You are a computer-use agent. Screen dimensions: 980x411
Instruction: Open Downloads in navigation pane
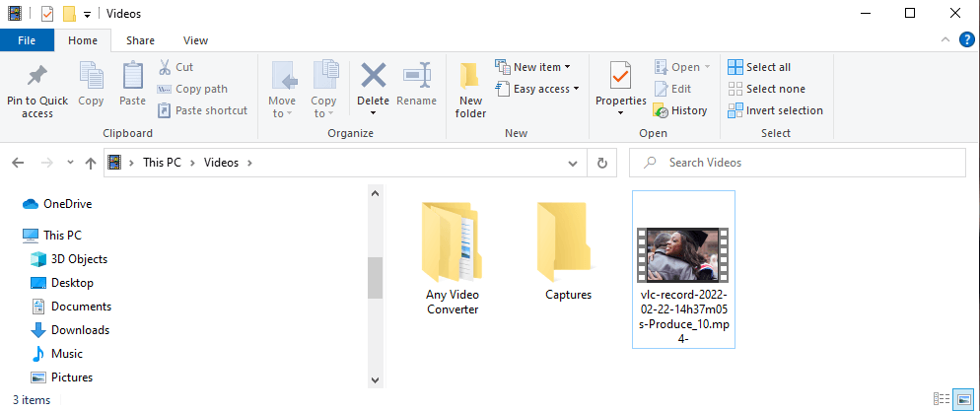pyautogui.click(x=70, y=330)
